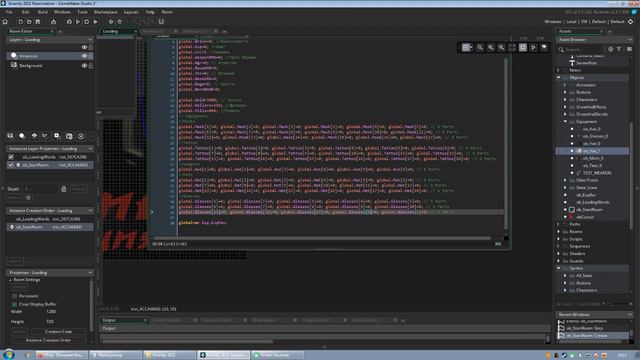Screen dimensions: 640x360
Task: Enable the Persistent room checkbox
Action: [x=15, y=296]
